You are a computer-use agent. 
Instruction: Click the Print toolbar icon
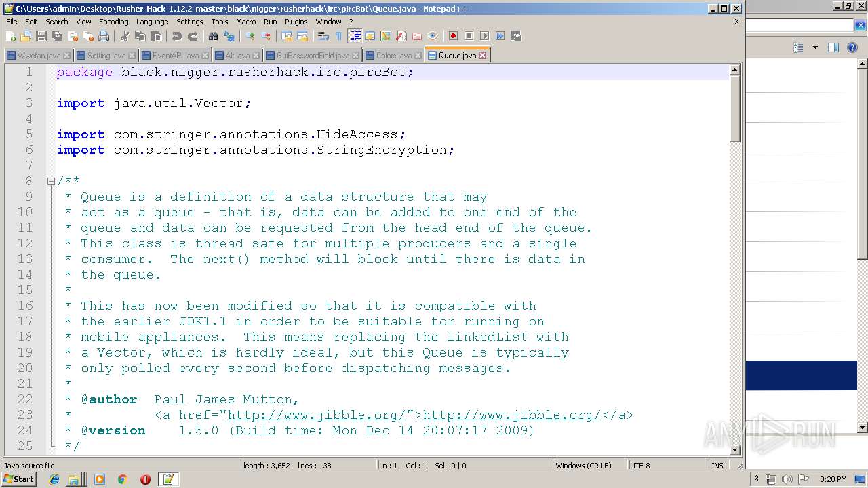click(104, 36)
